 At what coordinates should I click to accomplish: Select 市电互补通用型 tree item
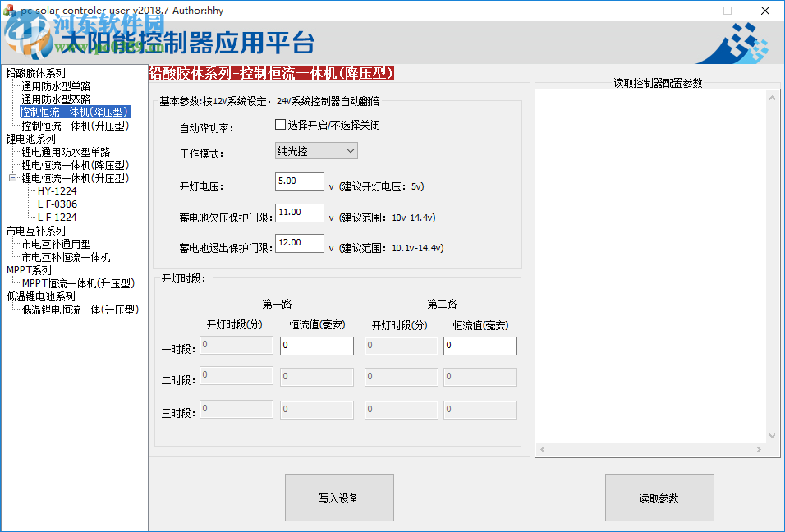[x=56, y=244]
